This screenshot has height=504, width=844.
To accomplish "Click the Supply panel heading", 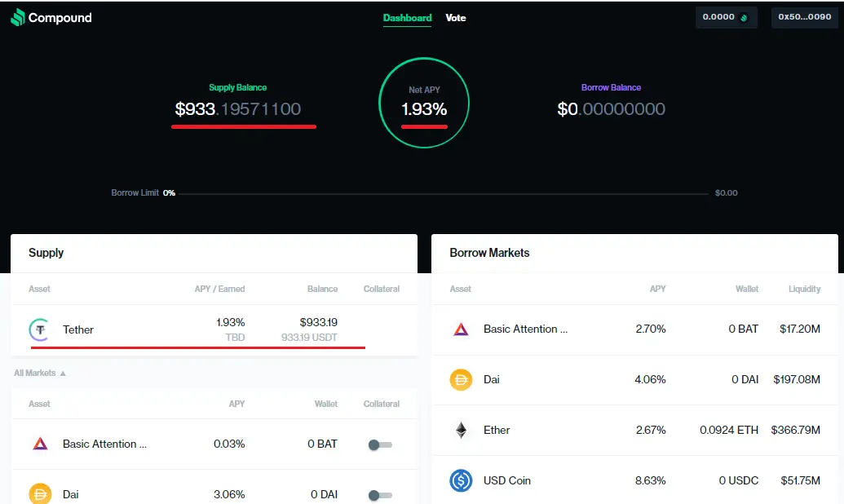I will pos(46,253).
